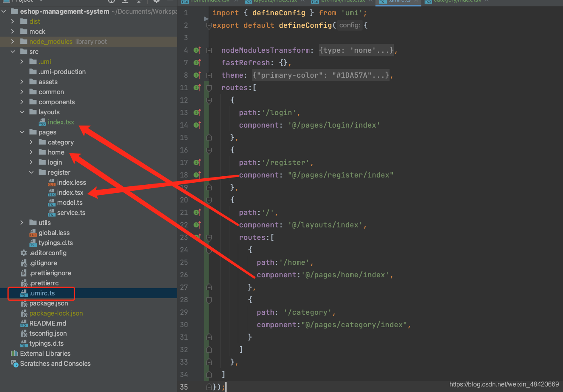
Task: Click the gutter marker on line 21
Action: coord(197,213)
